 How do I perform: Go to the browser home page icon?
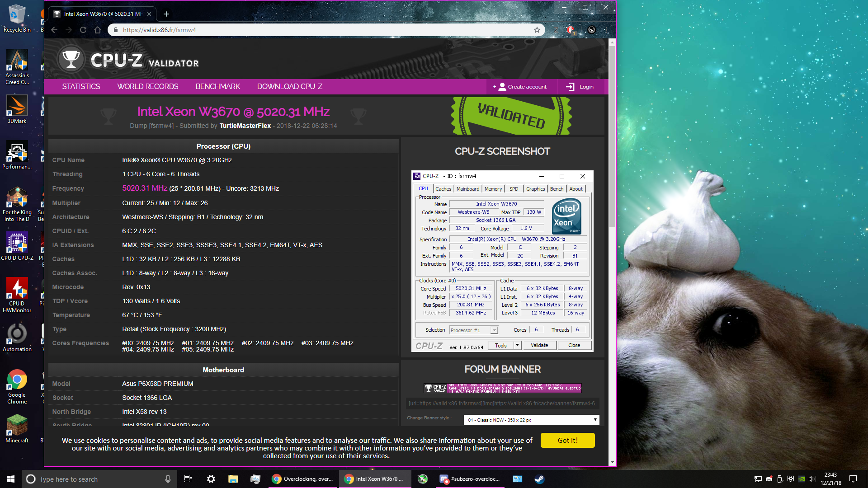(98, 30)
